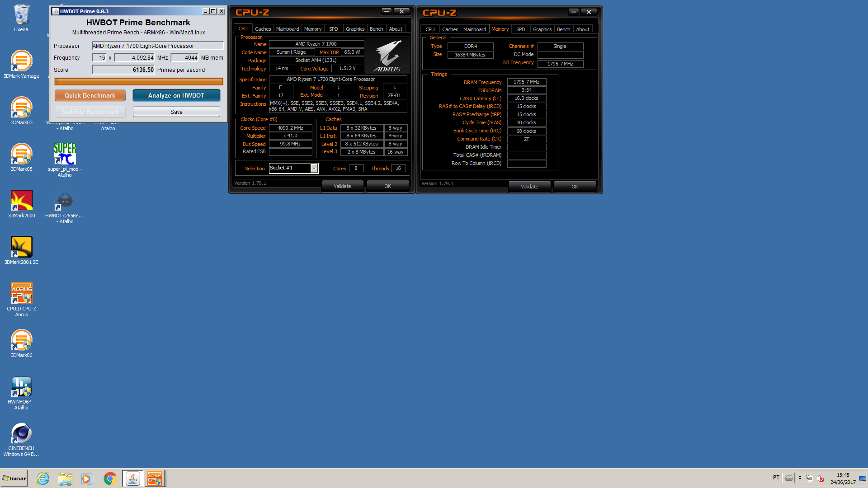Screen dimensions: 868x488
Task: Click the 6136.50 score field
Action: [123, 70]
